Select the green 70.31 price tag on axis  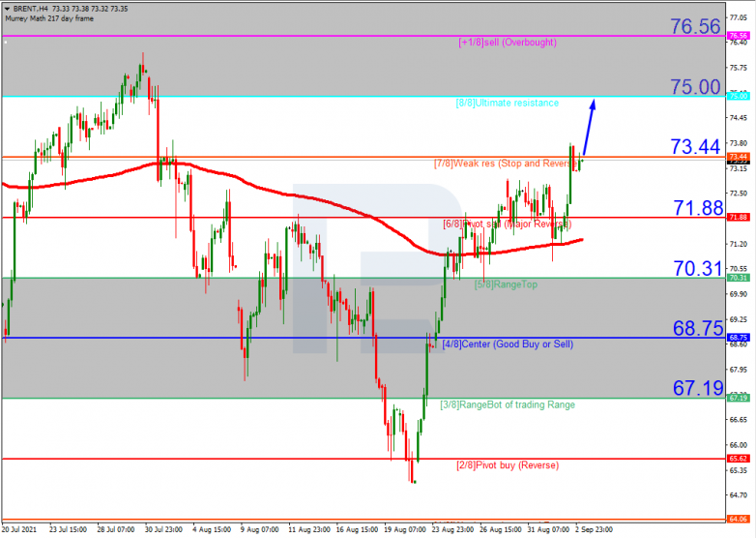click(x=739, y=278)
